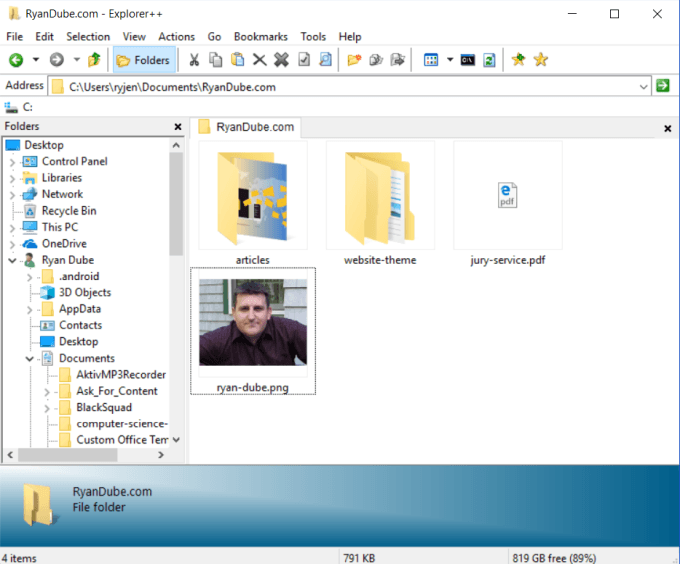The width and height of the screenshot is (680, 564).
Task: Click Add Bookmark star icon
Action: pyautogui.click(x=519, y=59)
